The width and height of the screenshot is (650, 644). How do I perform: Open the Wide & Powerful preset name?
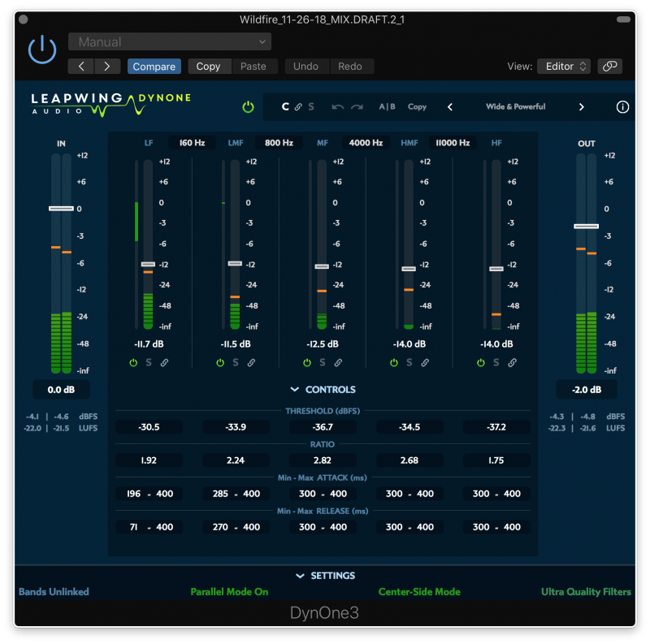515,106
